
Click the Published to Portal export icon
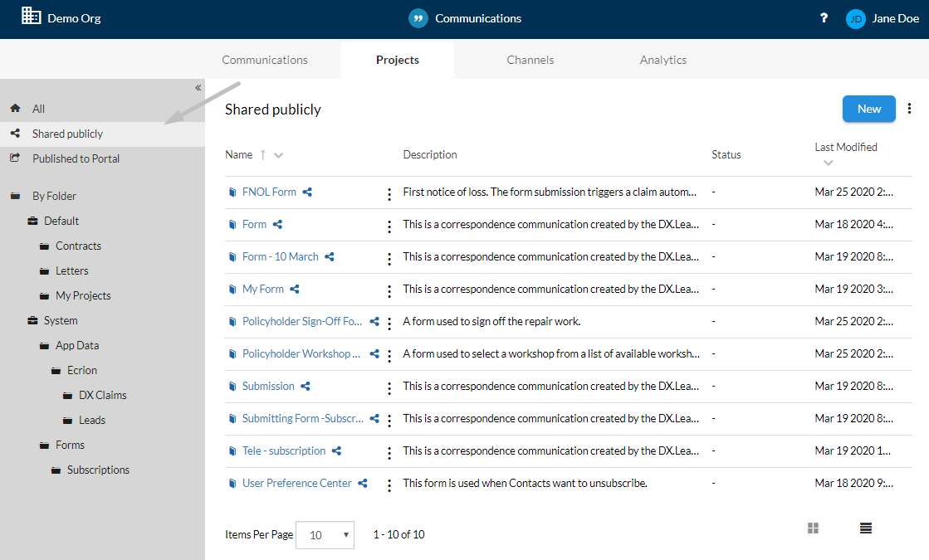[x=16, y=158]
